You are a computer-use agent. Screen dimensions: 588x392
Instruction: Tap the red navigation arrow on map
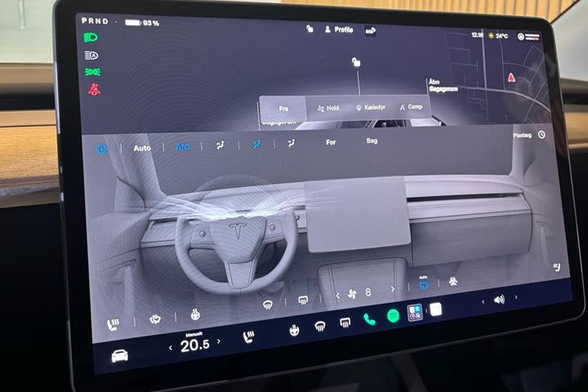point(511,78)
